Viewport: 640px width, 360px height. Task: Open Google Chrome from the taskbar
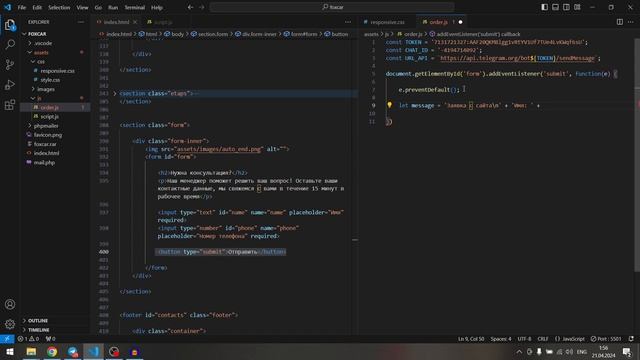[x=52, y=351]
